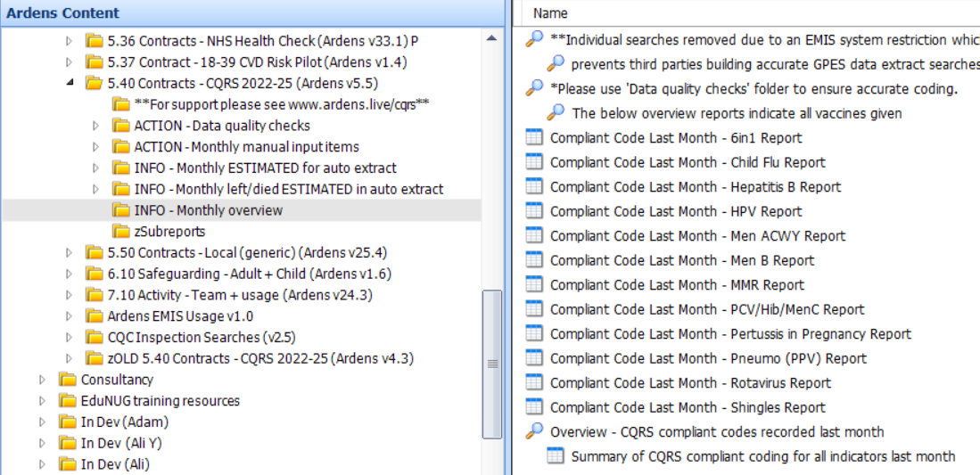Click the Ardens Content panel header

(x=252, y=13)
